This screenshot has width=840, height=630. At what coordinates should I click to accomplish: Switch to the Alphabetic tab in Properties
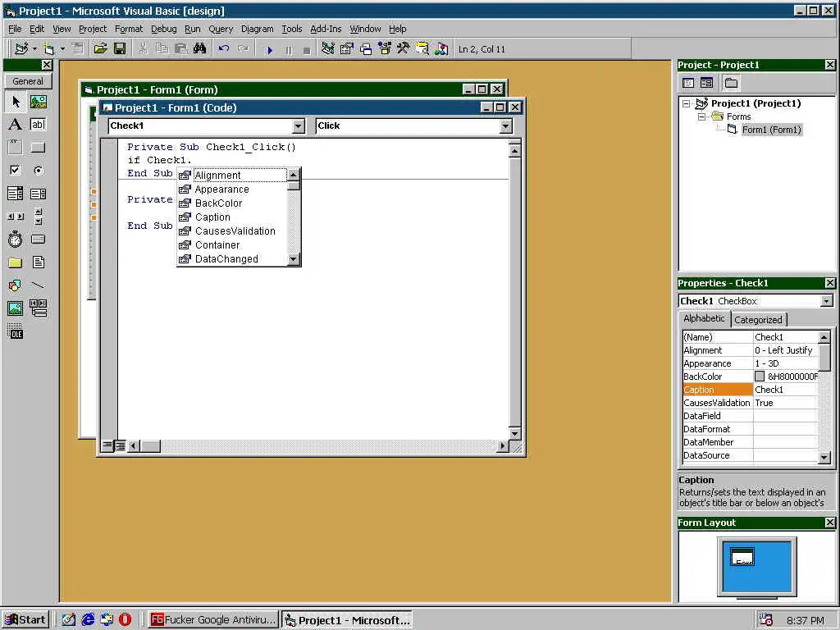(704, 318)
